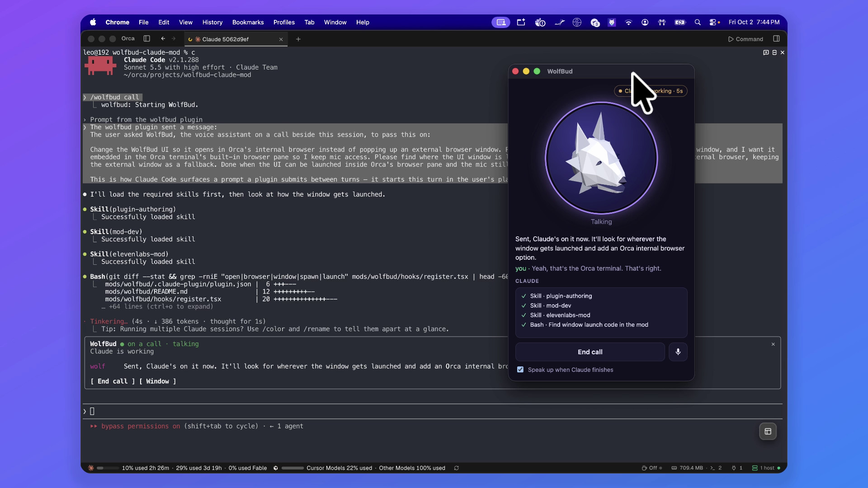
Task: Click the Wi-Fi icon in menu bar
Action: tap(628, 22)
